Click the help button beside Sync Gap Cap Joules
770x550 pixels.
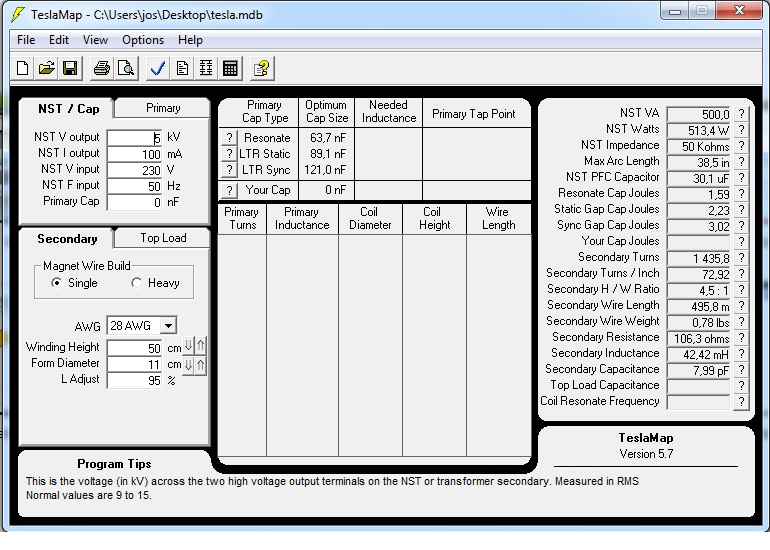[742, 226]
